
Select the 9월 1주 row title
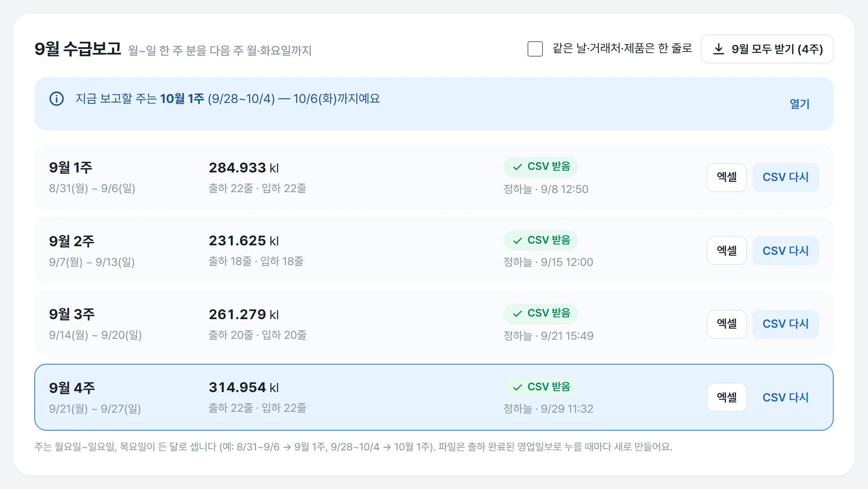(71, 167)
